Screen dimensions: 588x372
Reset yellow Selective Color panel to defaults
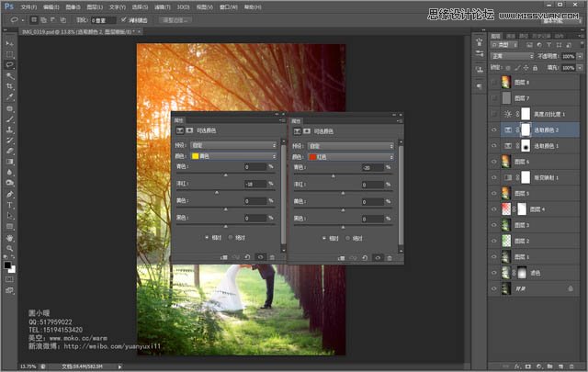(247, 257)
